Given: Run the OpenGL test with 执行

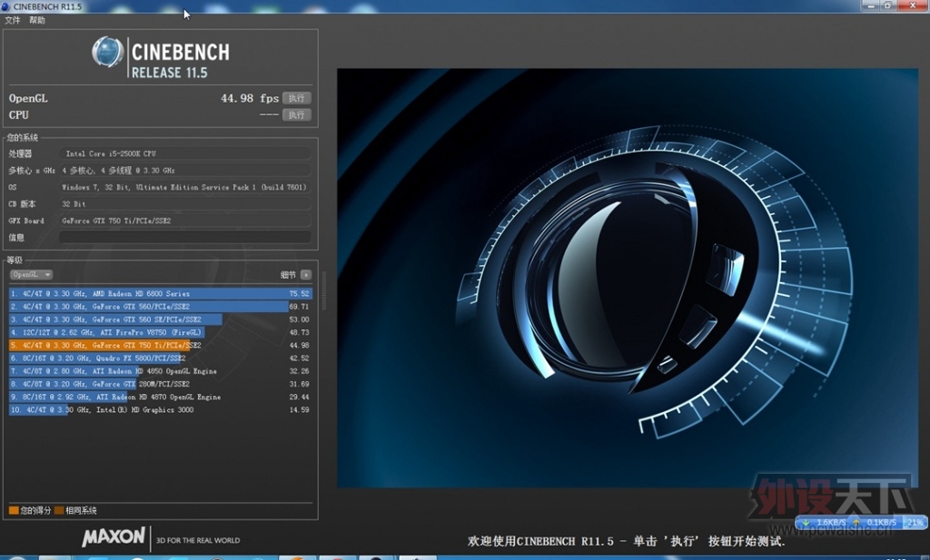Looking at the screenshot, I should click(297, 98).
